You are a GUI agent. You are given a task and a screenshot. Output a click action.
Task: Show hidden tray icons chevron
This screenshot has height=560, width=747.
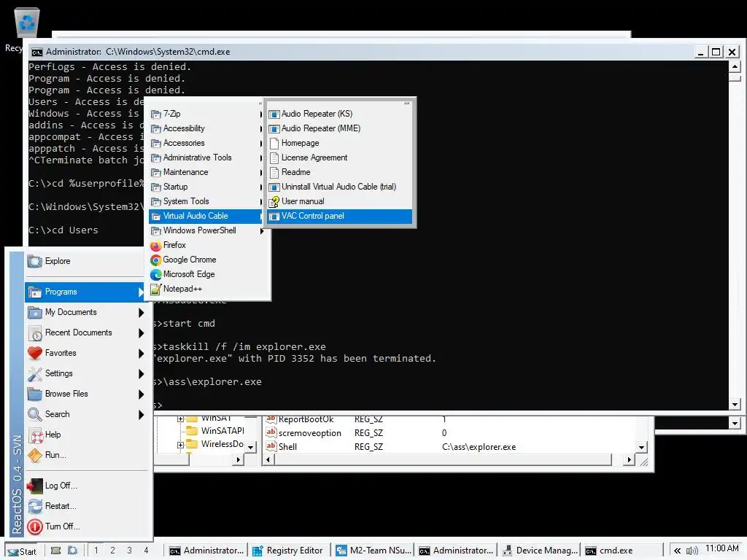click(677, 551)
